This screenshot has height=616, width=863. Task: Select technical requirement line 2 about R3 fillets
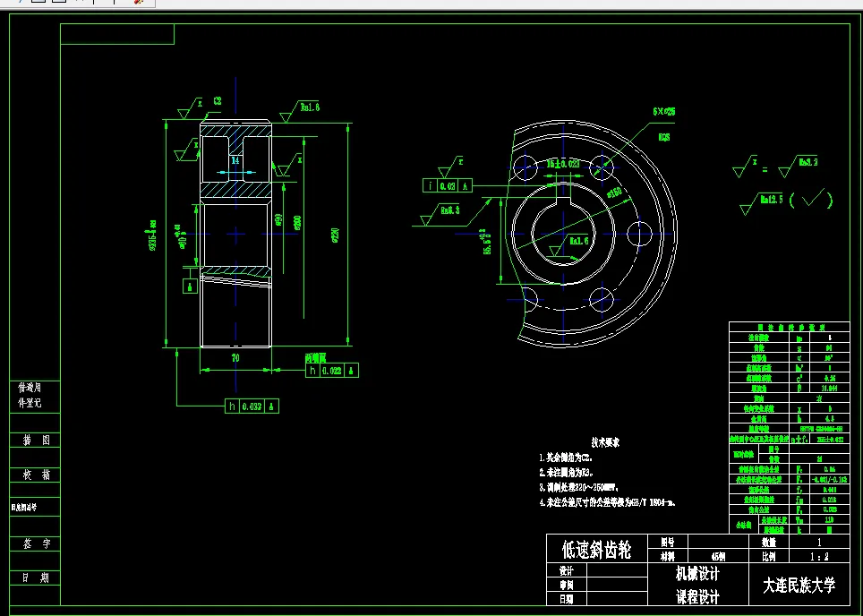coord(567,473)
